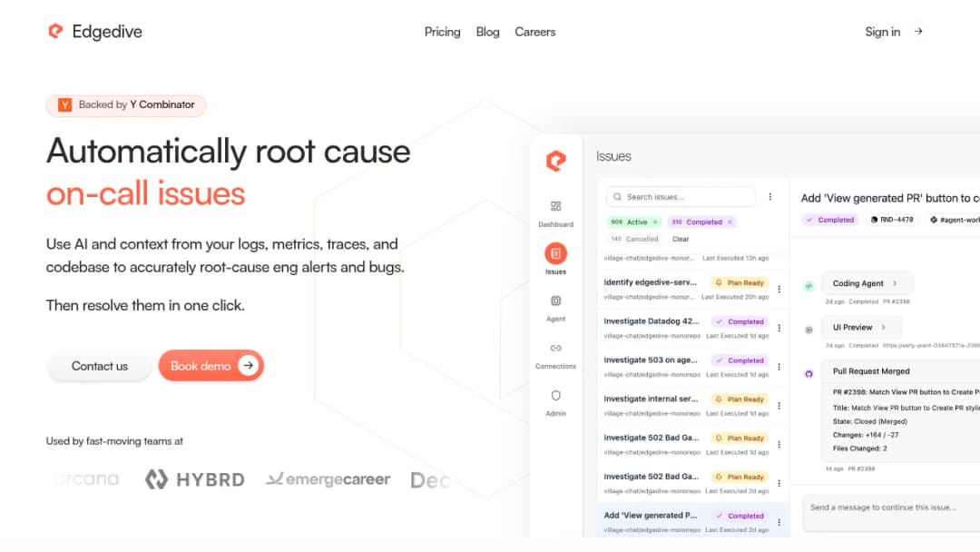The image size is (980, 552).
Task: Remove the Completed filter chip
Action: (730, 222)
